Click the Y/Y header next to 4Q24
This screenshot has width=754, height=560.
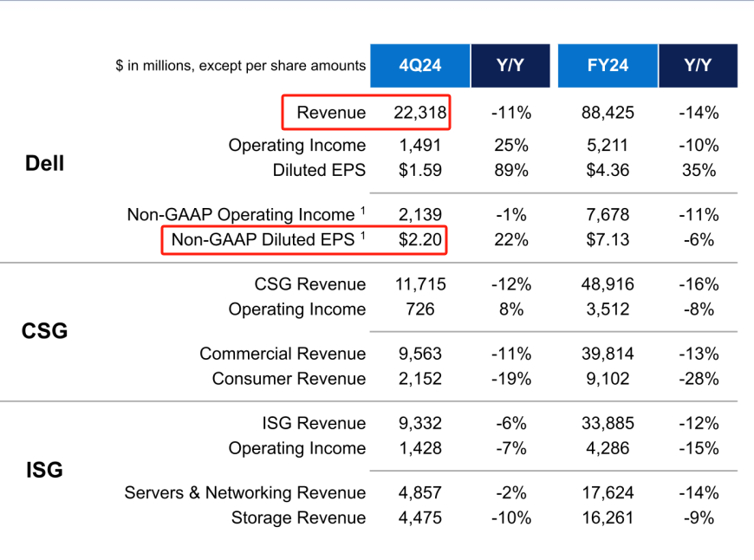click(510, 65)
